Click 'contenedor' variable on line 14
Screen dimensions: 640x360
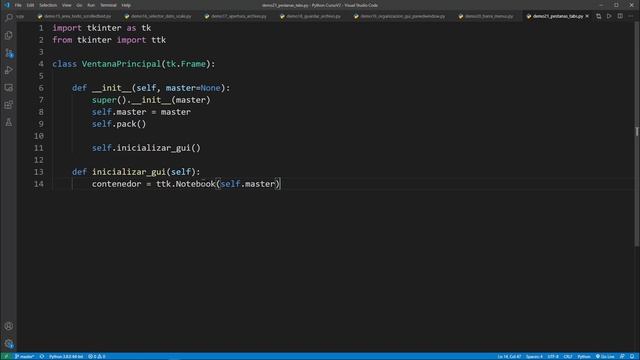coord(116,184)
